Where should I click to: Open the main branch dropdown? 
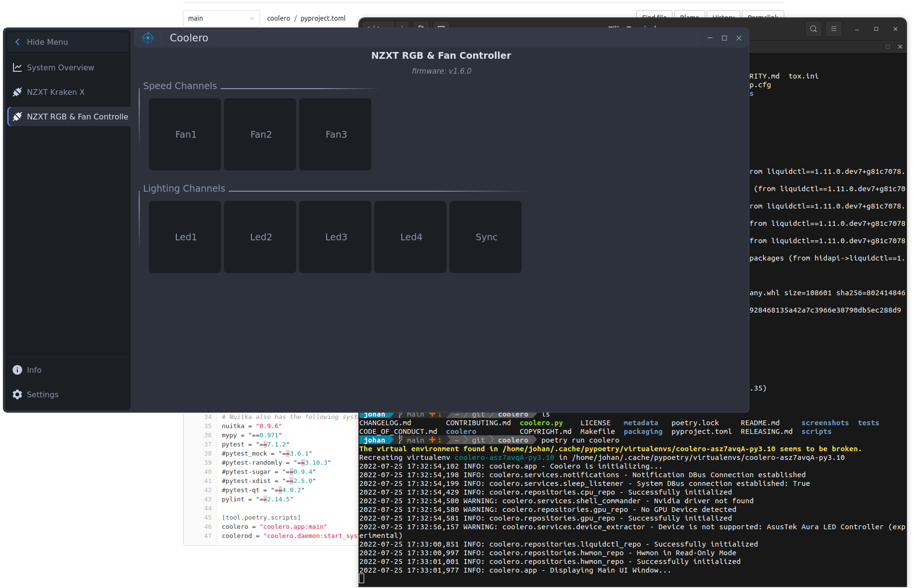click(221, 18)
